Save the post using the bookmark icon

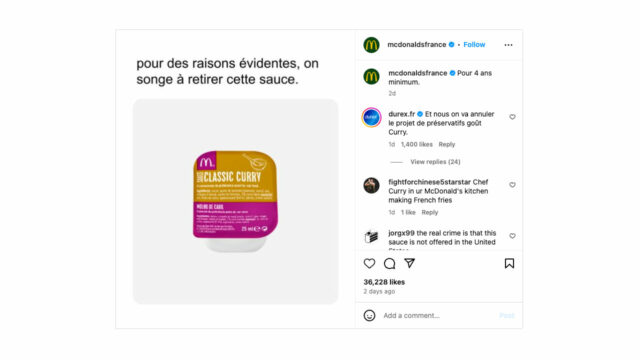tap(509, 263)
